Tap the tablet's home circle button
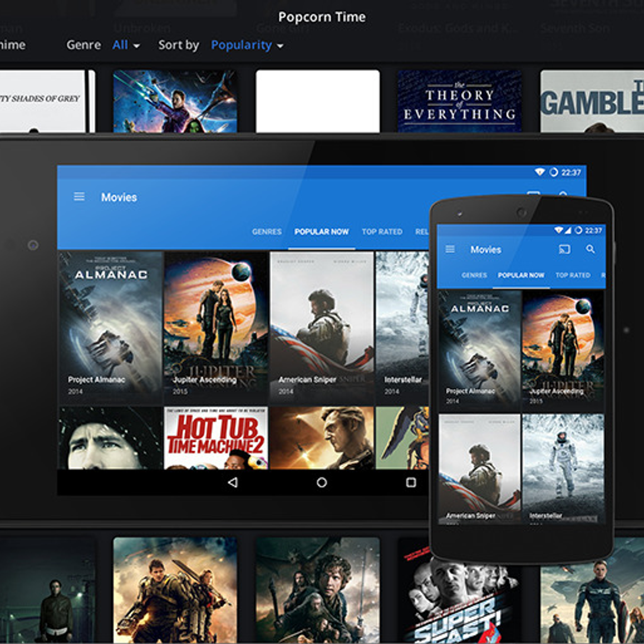Screen dimensions: 644x644 click(322, 482)
